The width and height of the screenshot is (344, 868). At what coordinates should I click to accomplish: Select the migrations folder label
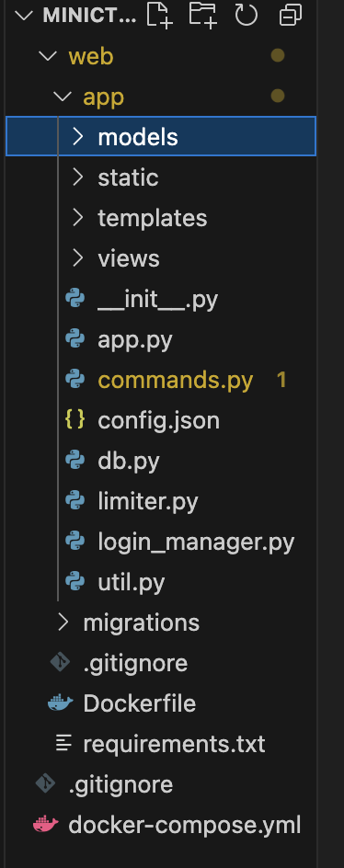pyautogui.click(x=142, y=623)
